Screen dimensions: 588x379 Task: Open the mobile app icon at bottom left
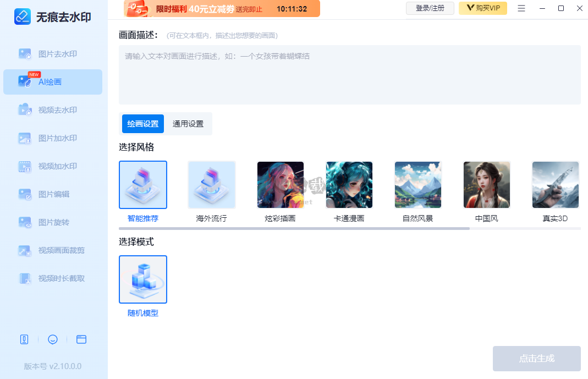point(24,339)
